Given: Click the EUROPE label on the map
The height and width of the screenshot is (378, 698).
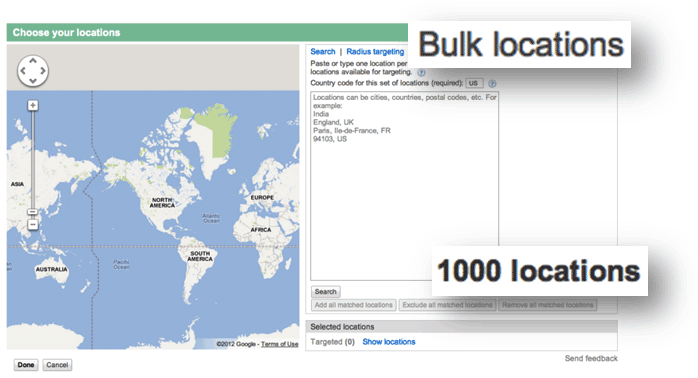Looking at the screenshot, I should (x=262, y=197).
